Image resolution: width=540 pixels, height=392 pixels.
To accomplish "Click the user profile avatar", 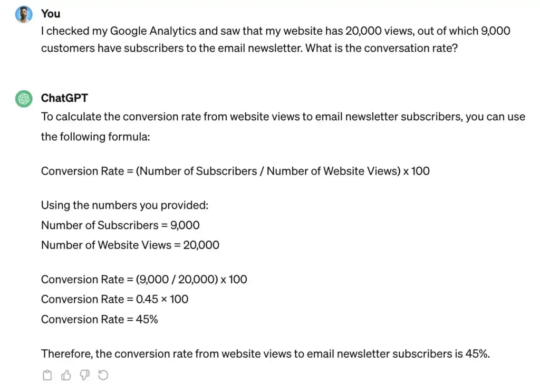I will point(24,14).
